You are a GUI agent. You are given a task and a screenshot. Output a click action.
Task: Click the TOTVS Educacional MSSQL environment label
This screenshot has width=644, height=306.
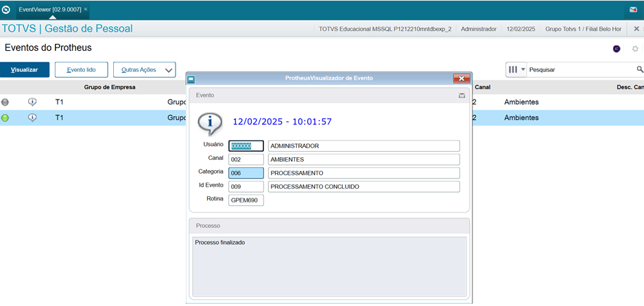[x=385, y=29]
